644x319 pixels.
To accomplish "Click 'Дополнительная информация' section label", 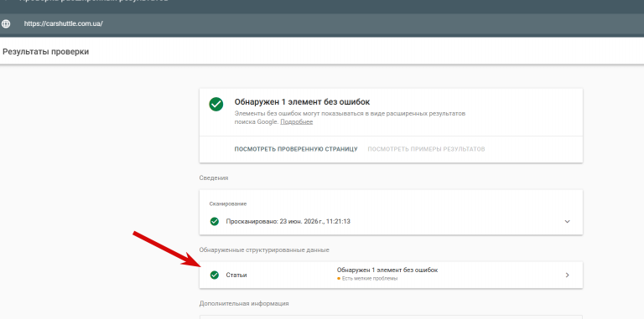I will [x=244, y=303].
